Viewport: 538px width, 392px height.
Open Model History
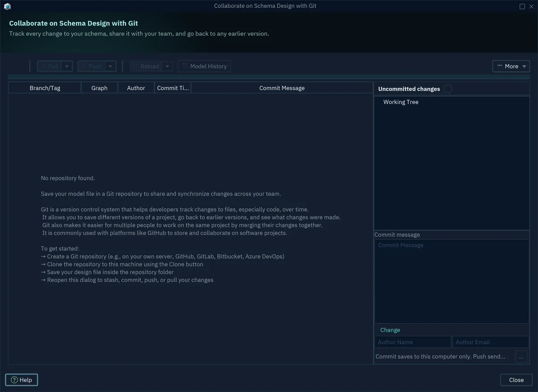coord(204,66)
